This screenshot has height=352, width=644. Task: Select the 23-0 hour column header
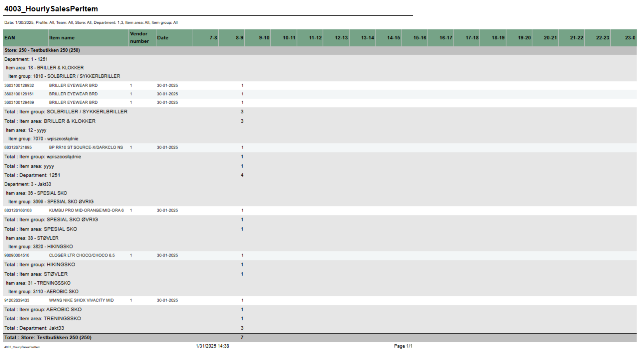[x=630, y=38]
